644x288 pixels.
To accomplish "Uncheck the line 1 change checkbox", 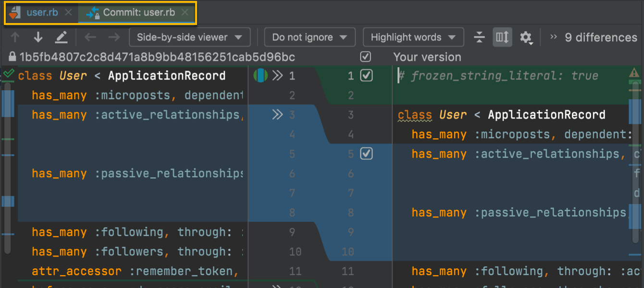I will 366,75.
